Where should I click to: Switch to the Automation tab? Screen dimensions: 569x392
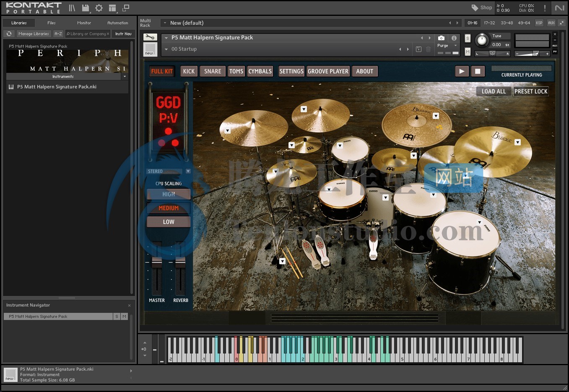tap(118, 23)
